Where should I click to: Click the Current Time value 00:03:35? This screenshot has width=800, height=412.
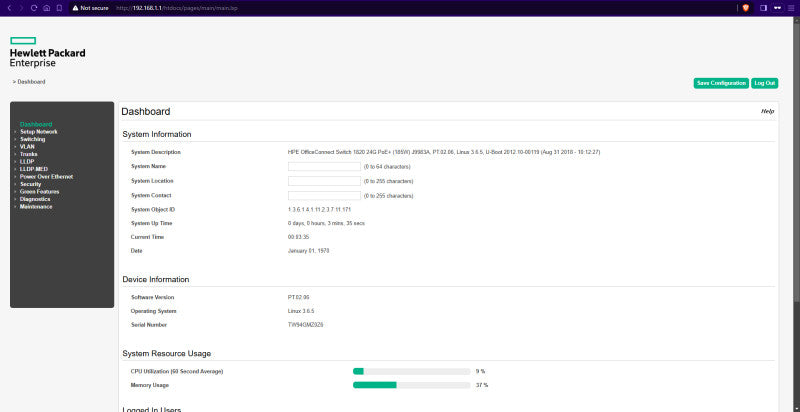298,237
